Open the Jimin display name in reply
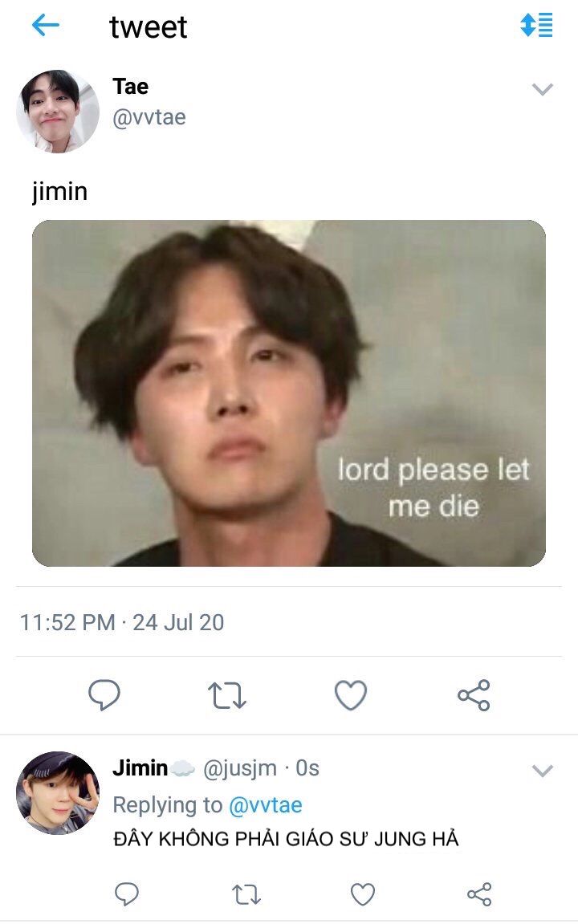The image size is (578, 924). [x=140, y=768]
